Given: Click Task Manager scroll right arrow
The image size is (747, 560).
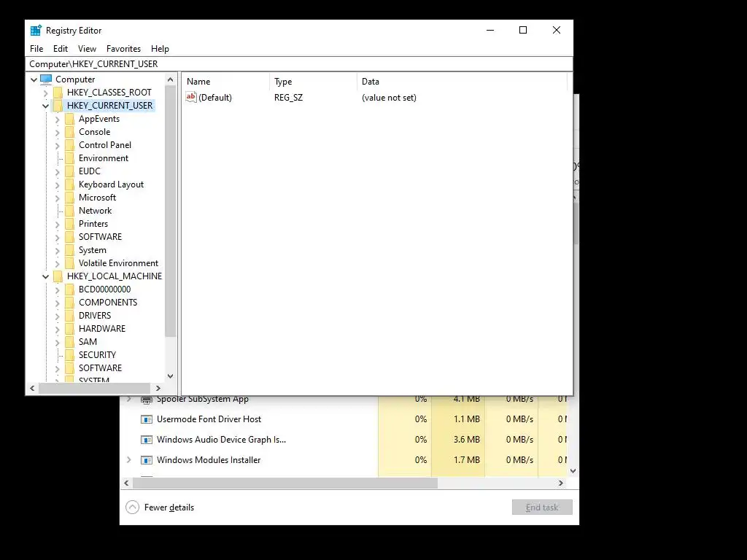Looking at the screenshot, I should coord(561,483).
